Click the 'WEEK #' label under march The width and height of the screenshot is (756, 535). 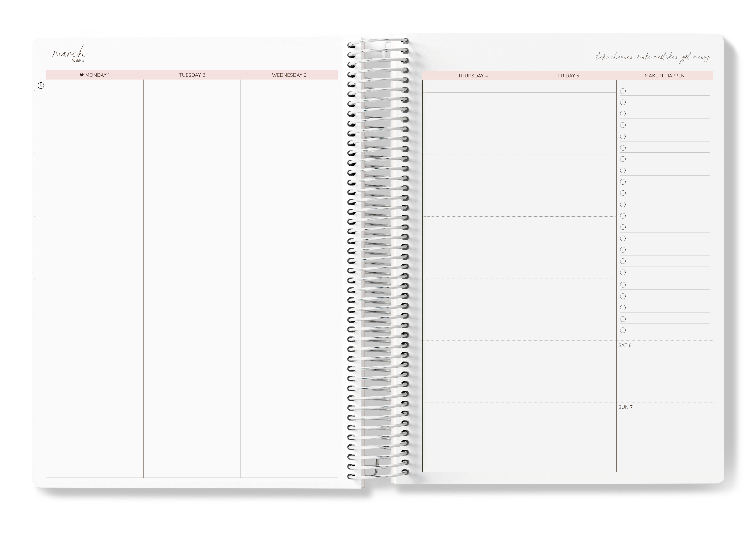(x=78, y=61)
